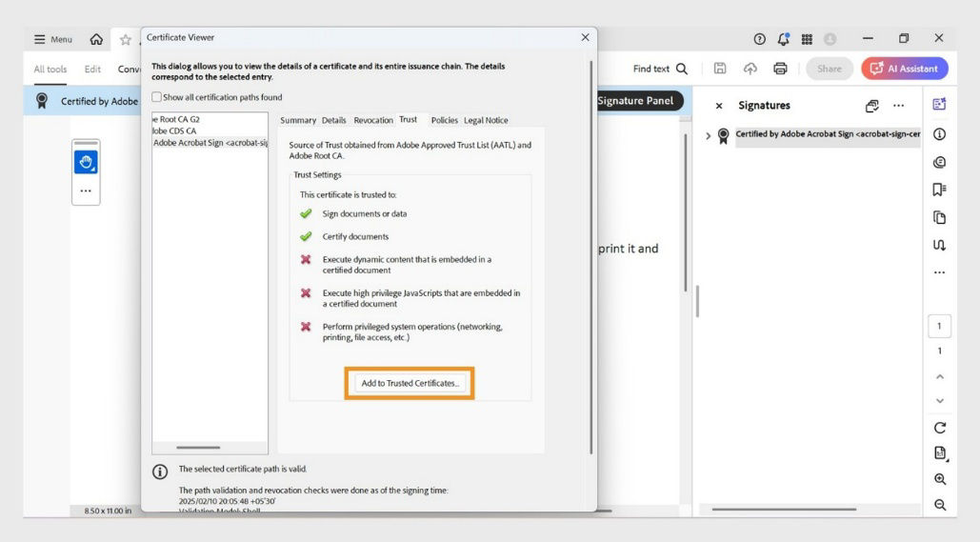Open the apps grid icon

[807, 39]
